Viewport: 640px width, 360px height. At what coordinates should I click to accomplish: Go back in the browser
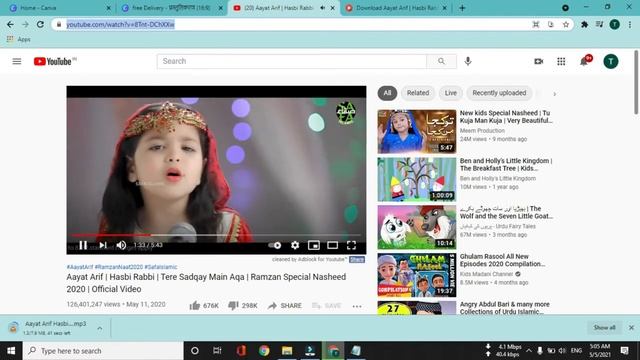10,24
